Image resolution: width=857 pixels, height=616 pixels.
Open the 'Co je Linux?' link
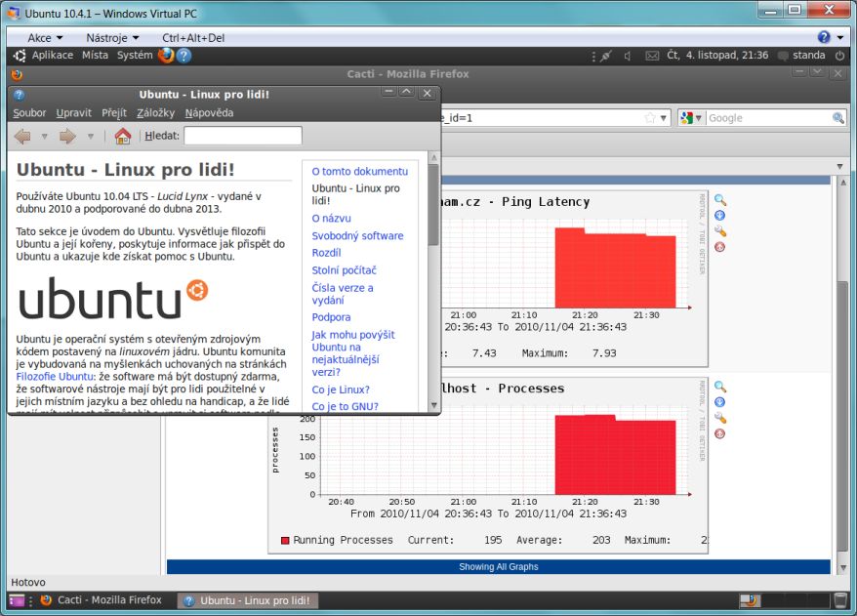pyautogui.click(x=341, y=390)
